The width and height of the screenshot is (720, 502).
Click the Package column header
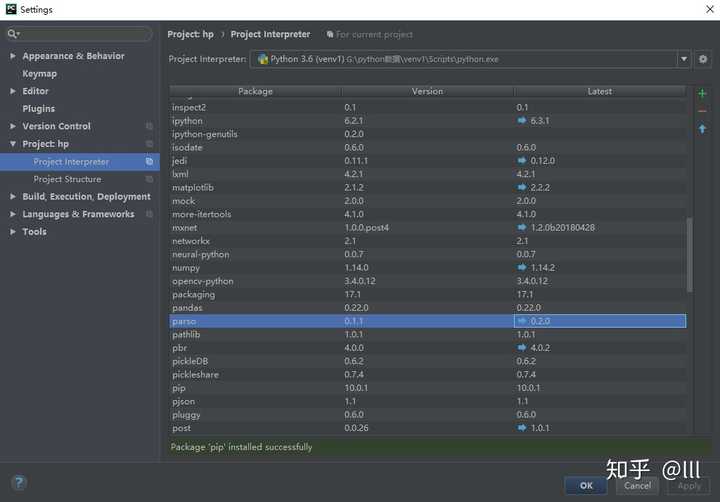[255, 91]
